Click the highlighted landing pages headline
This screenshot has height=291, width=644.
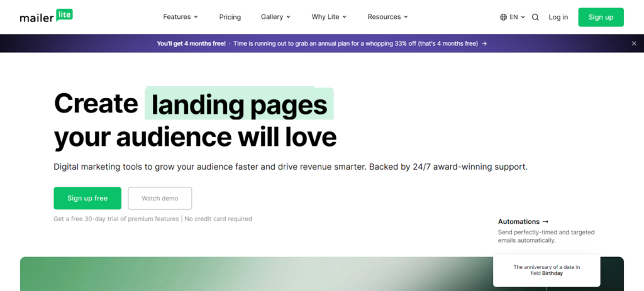tap(239, 104)
